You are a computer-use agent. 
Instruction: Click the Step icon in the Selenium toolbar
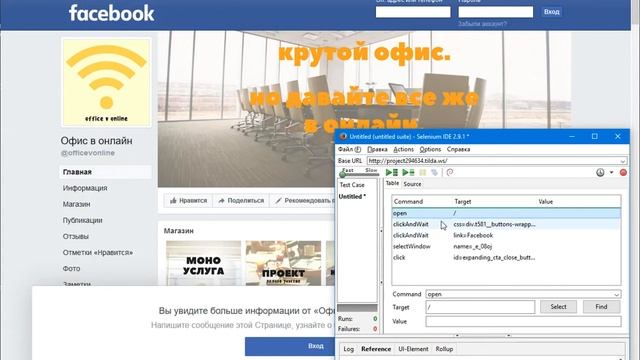coord(434,173)
